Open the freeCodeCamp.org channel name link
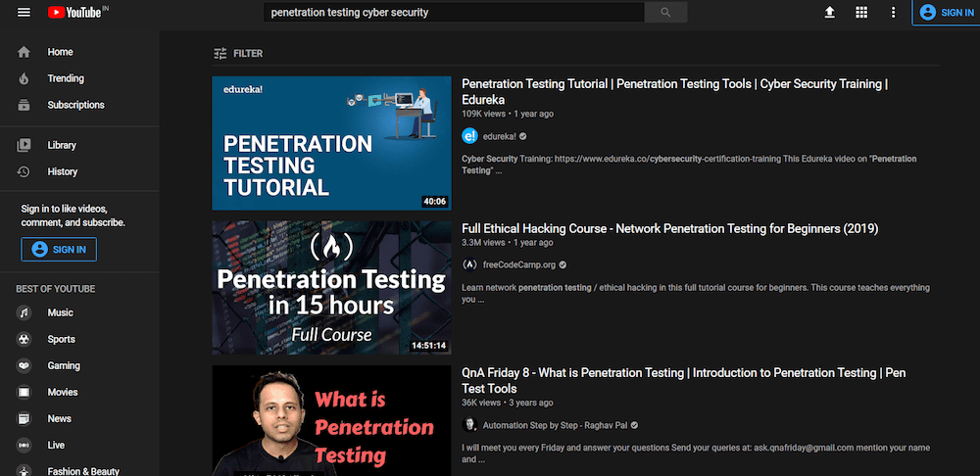The image size is (980, 476). pos(519,264)
